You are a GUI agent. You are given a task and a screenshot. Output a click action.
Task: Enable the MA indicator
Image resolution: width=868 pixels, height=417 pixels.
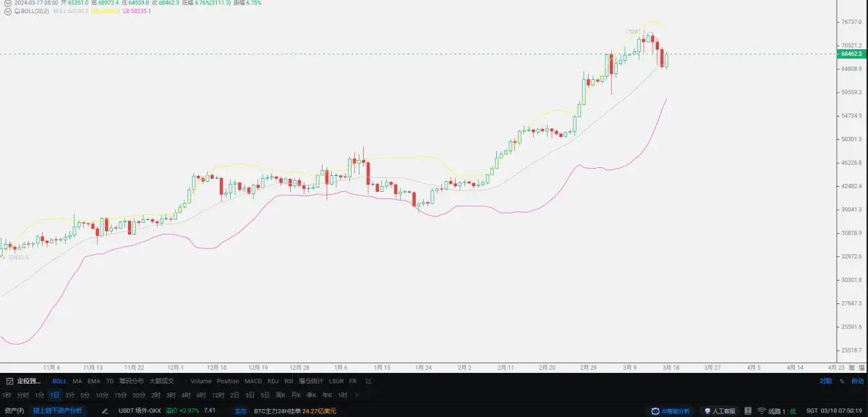pyautogui.click(x=77, y=381)
